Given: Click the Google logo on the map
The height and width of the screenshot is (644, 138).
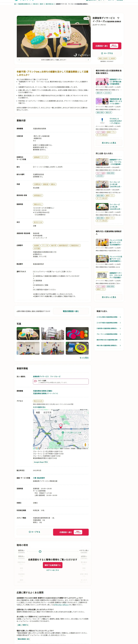Looking at the screenshot, I should pos(37,448).
